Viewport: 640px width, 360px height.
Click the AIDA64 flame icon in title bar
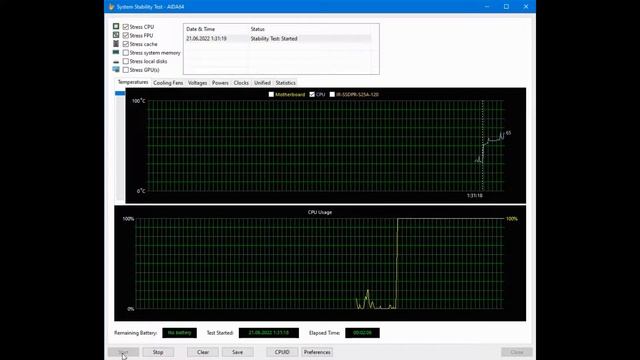[x=111, y=7]
